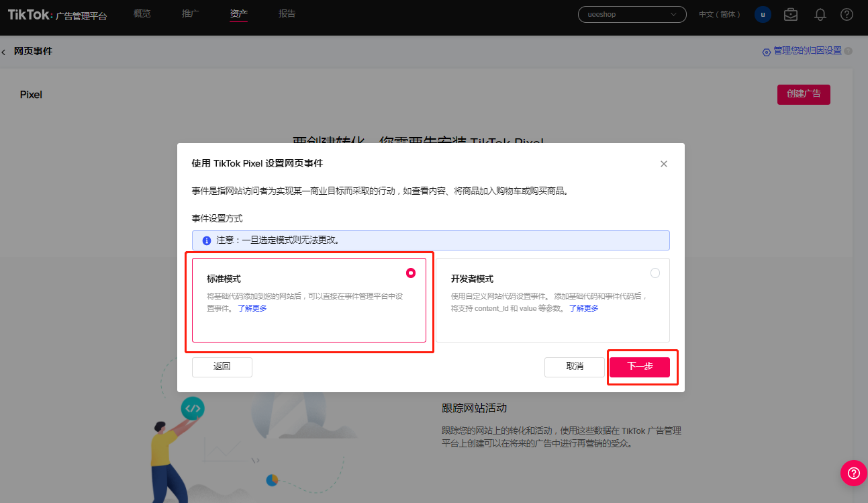The height and width of the screenshot is (503, 868).
Task: Click the TikTok ads platform logo
Action: (57, 15)
